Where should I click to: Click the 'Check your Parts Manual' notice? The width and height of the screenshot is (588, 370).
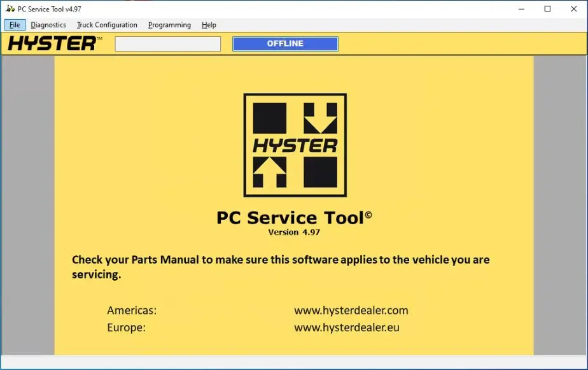[x=281, y=267]
